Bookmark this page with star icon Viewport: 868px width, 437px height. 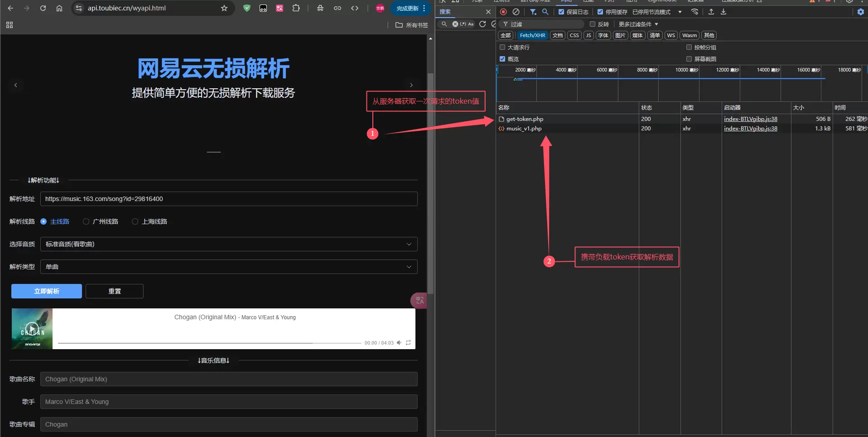tap(224, 8)
